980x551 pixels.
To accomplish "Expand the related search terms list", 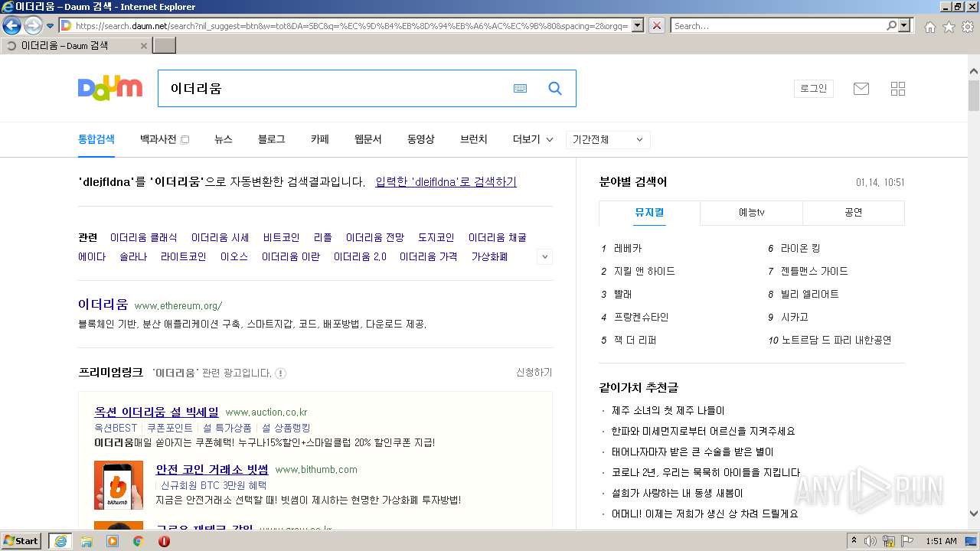I will coord(545,257).
